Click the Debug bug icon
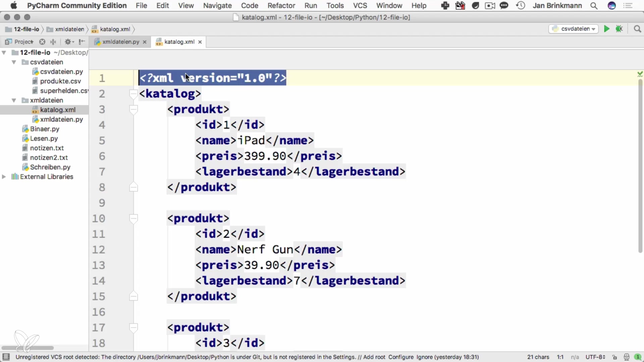 coord(619,29)
